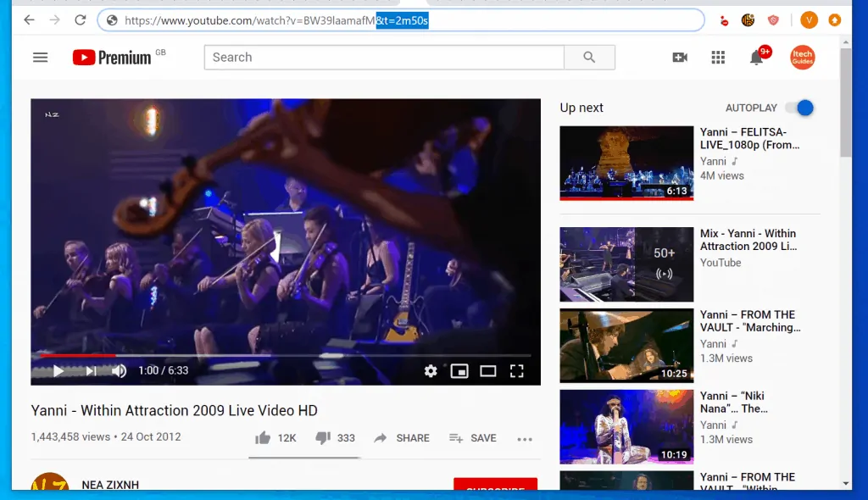This screenshot has height=500, width=868.
Task: Open the YouTube apps grid
Action: click(x=718, y=57)
